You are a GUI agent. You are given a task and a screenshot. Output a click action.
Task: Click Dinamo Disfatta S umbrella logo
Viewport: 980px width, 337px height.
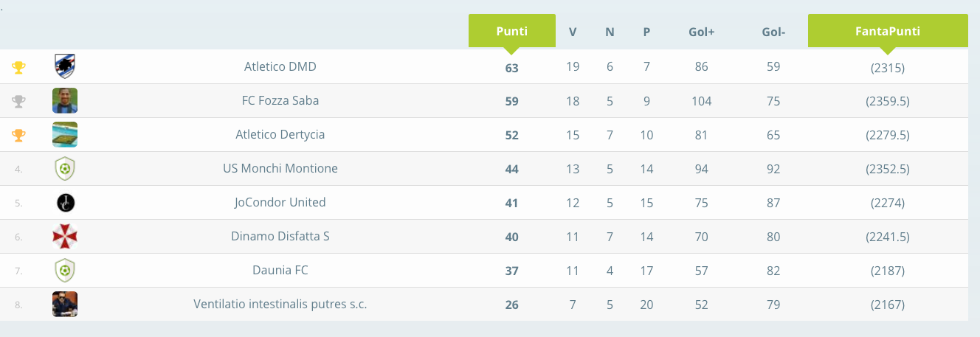coord(65,237)
